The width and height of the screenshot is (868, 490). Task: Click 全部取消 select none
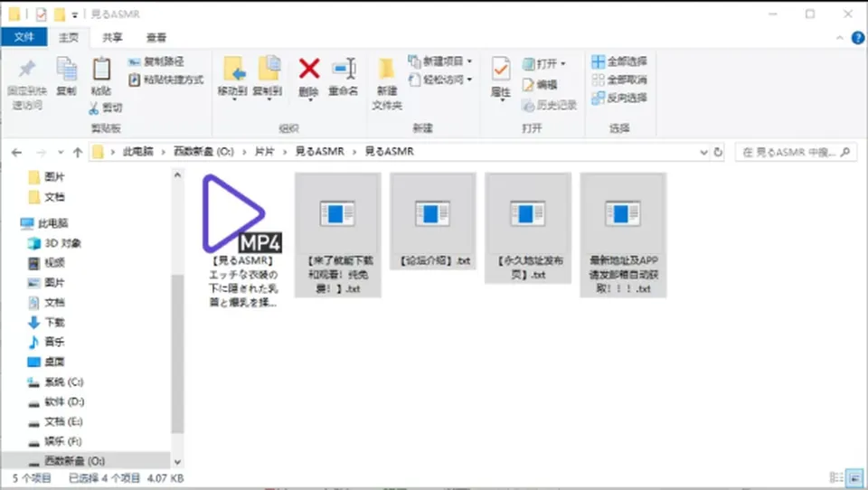coord(619,80)
